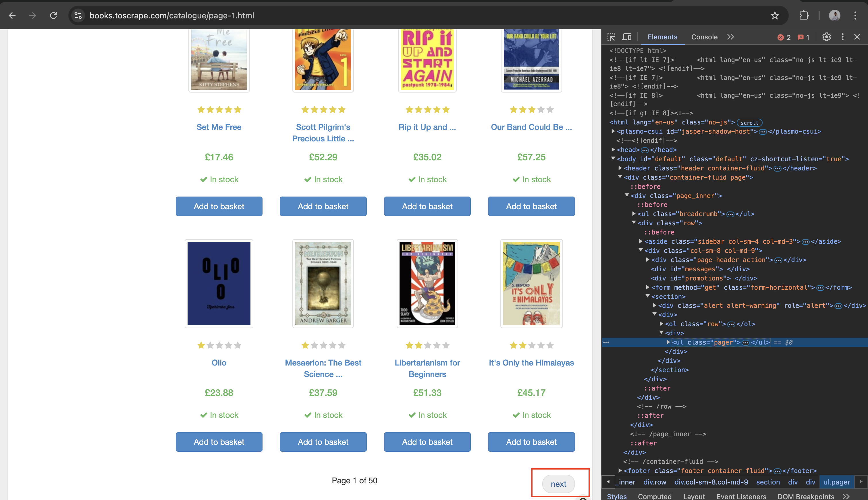Image resolution: width=868 pixels, height=500 pixels.
Task: Select the inspect element cursor tool
Action: [611, 36]
